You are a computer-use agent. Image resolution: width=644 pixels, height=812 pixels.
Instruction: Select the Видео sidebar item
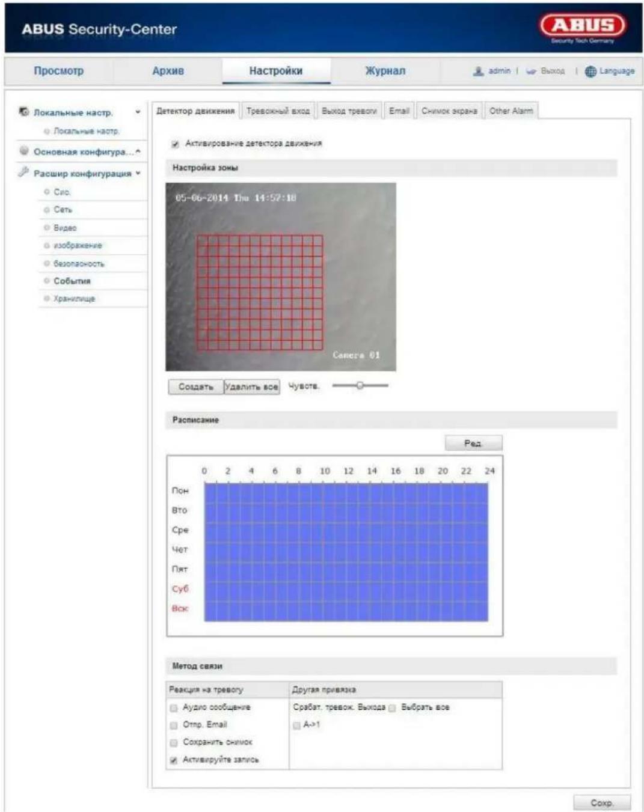[65, 228]
